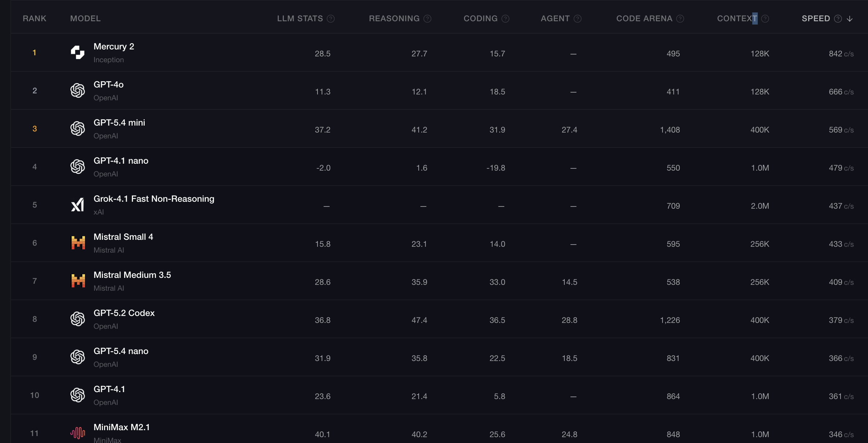Open the GPT-4.1 nano model link
The width and height of the screenshot is (868, 443).
pos(121,161)
